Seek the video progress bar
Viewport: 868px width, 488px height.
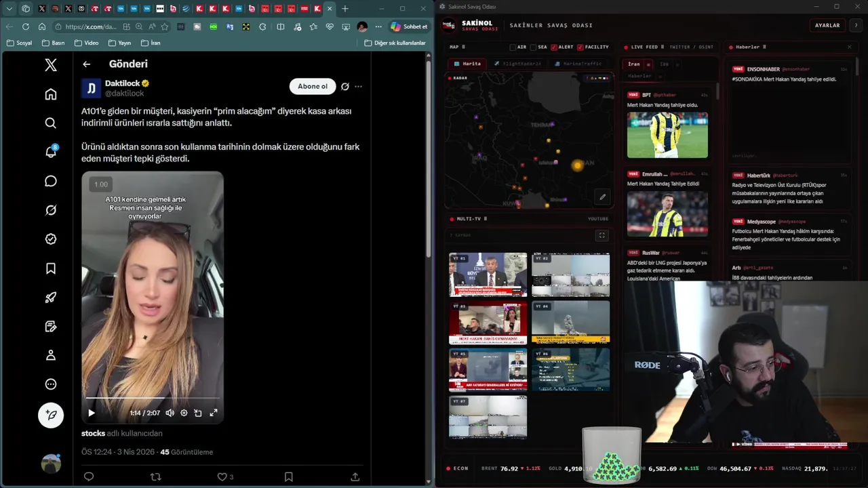coord(153,399)
